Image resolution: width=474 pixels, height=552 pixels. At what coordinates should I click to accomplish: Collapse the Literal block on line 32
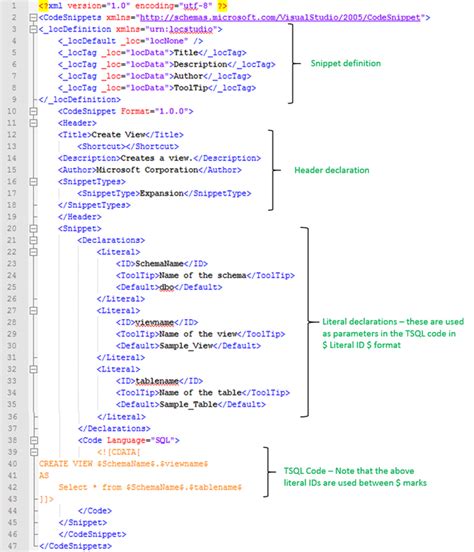click(x=33, y=369)
